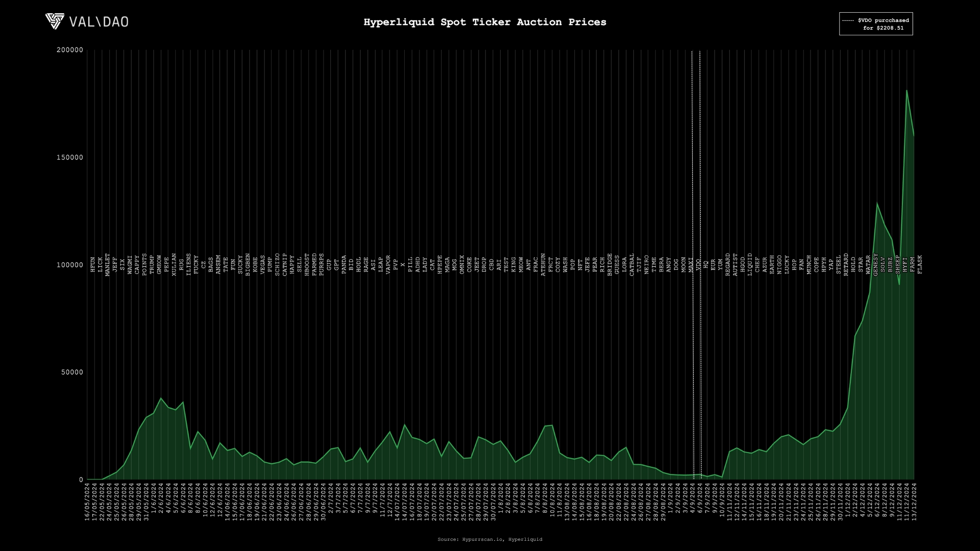Click the PANDA ticker label
980x551 pixels.
pos(344,265)
